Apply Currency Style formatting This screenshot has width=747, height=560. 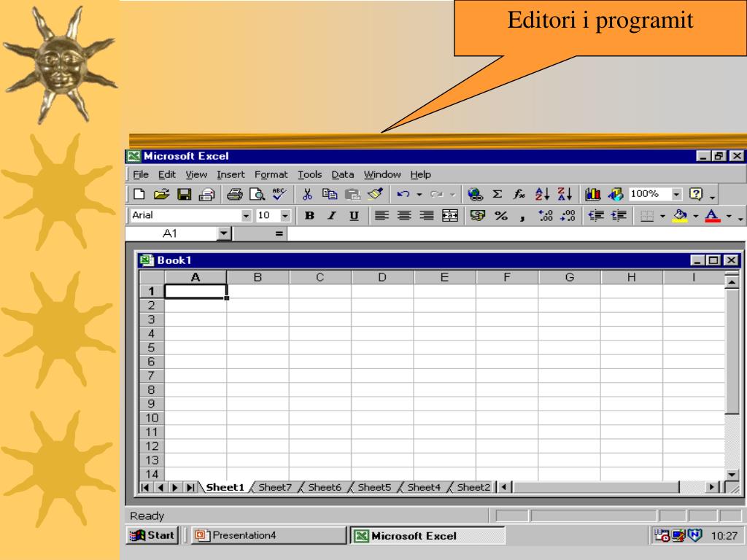[x=477, y=216]
